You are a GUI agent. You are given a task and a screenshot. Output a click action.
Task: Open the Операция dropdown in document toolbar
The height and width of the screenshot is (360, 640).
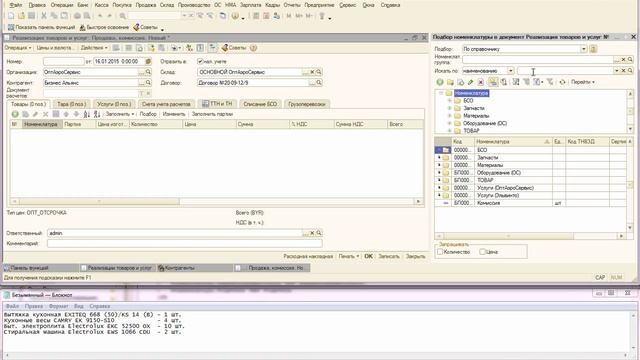click(x=18, y=48)
